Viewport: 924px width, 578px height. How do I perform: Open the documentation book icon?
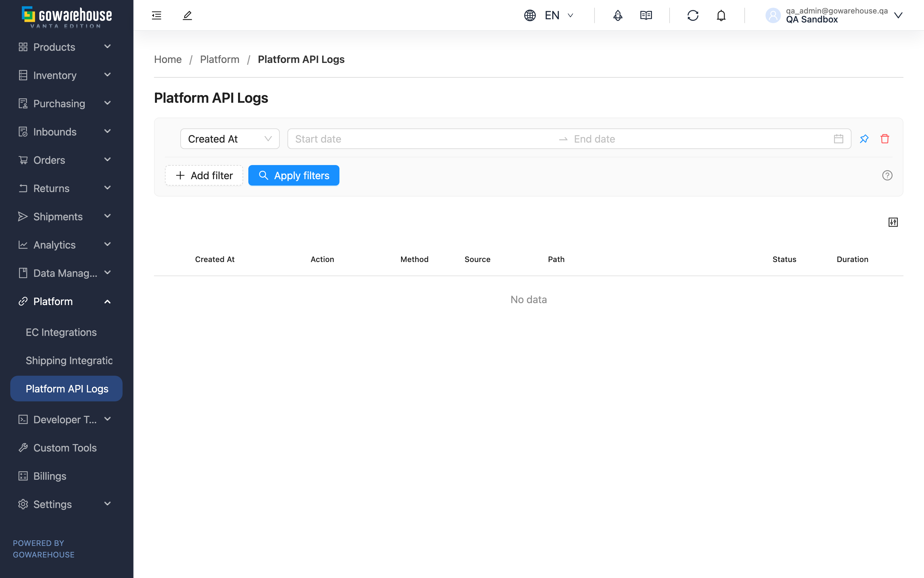tap(646, 15)
